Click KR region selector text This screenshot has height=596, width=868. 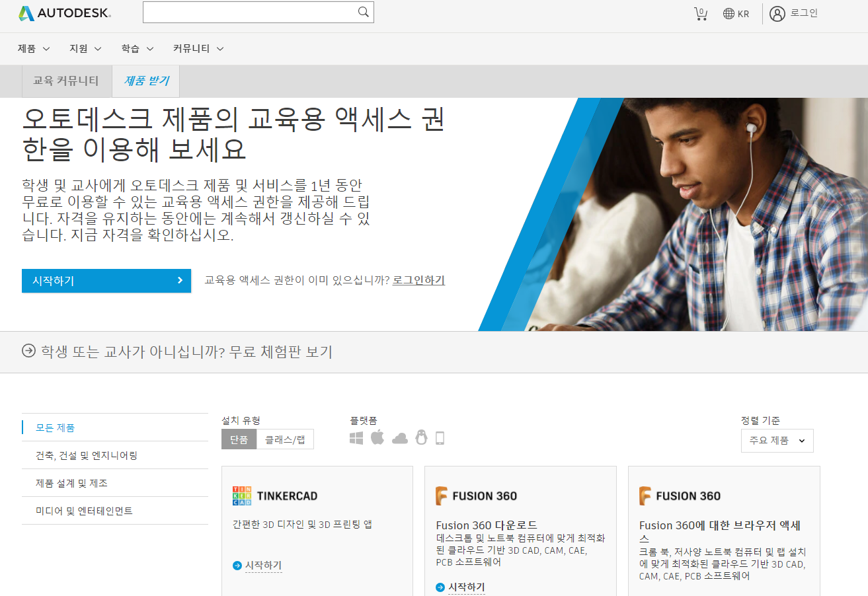(743, 14)
